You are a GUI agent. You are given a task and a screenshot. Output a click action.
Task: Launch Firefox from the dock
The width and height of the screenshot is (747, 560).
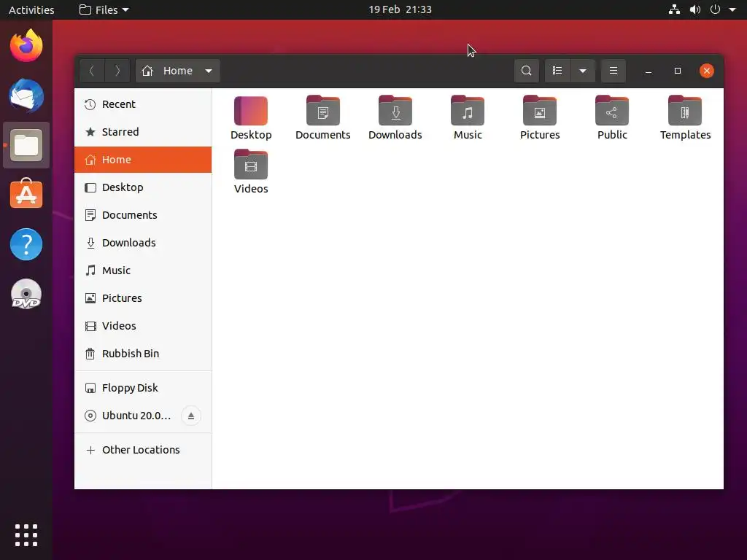coord(26,46)
